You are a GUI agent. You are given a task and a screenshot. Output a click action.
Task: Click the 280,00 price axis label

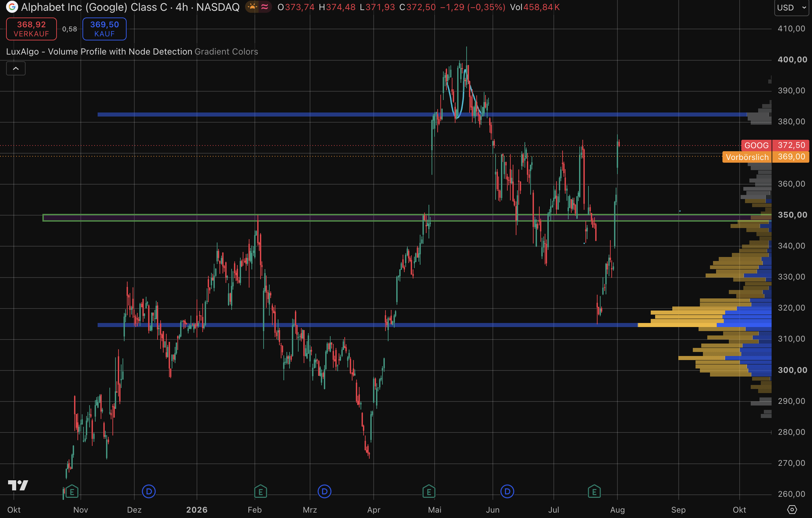(x=791, y=432)
